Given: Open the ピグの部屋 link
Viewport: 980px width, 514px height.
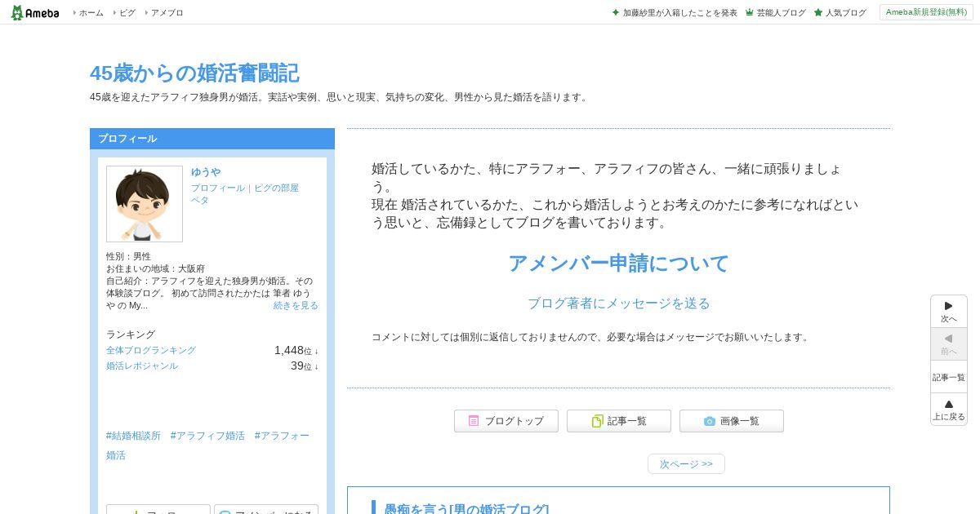Looking at the screenshot, I should pos(276,188).
